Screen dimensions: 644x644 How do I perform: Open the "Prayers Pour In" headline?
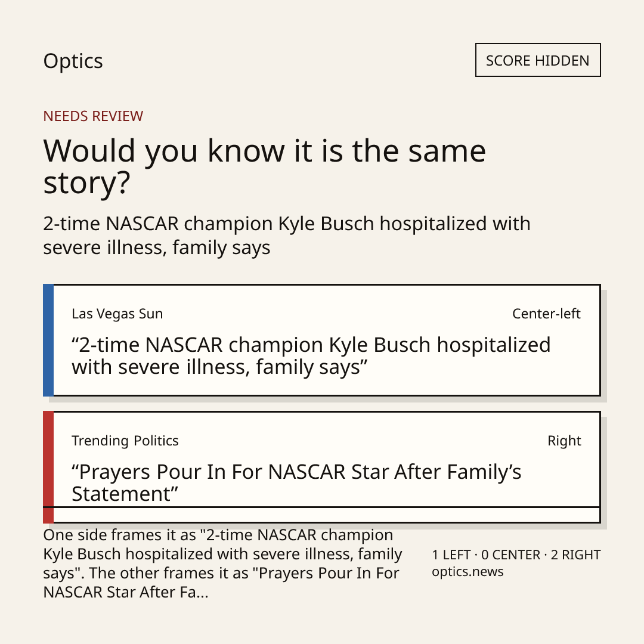(x=296, y=482)
